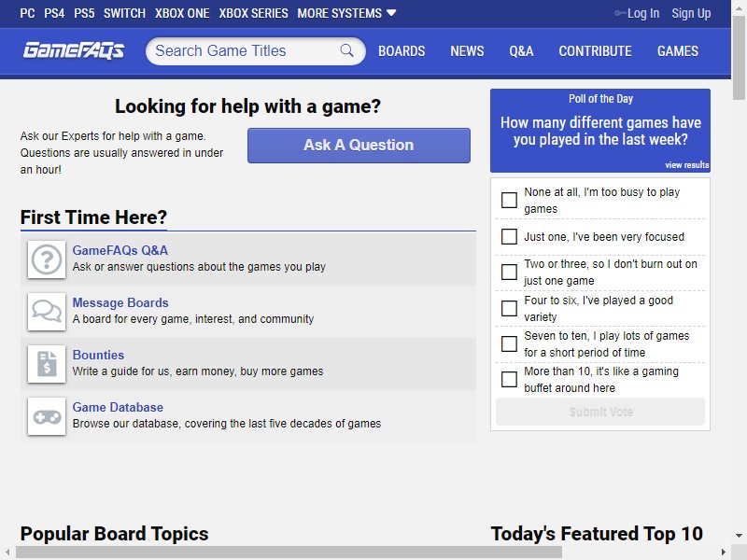747x560 pixels.
Task: Click the vertical scrollbar thumb
Action: click(x=739, y=57)
